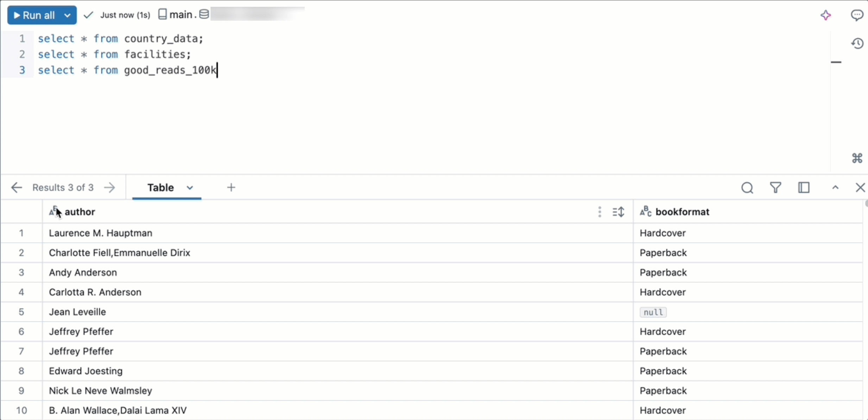
Task: Click the search icon in results toolbar
Action: tap(747, 187)
